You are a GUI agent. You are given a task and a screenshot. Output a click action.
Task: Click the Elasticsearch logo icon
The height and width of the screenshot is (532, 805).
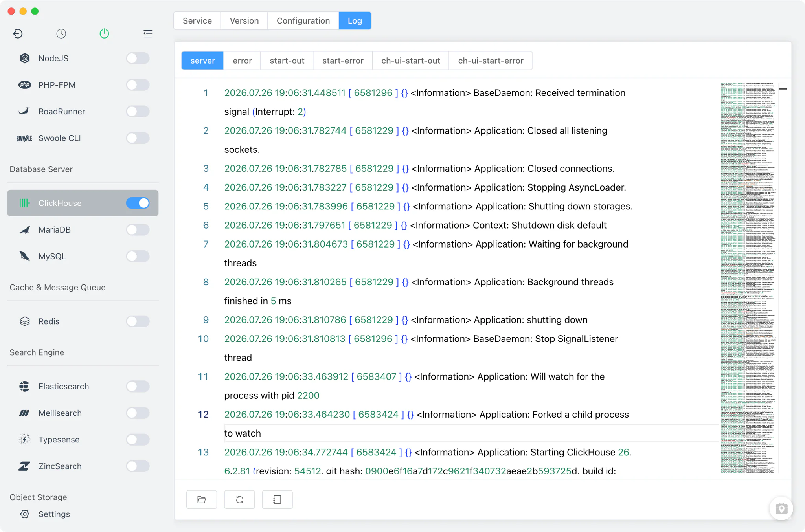click(24, 386)
